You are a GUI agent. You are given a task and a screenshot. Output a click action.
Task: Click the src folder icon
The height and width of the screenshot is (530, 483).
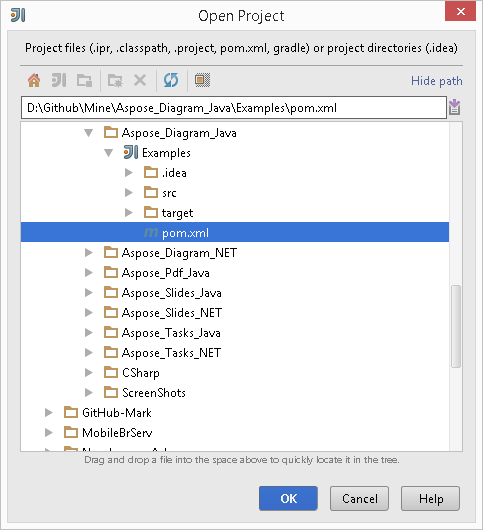click(151, 192)
